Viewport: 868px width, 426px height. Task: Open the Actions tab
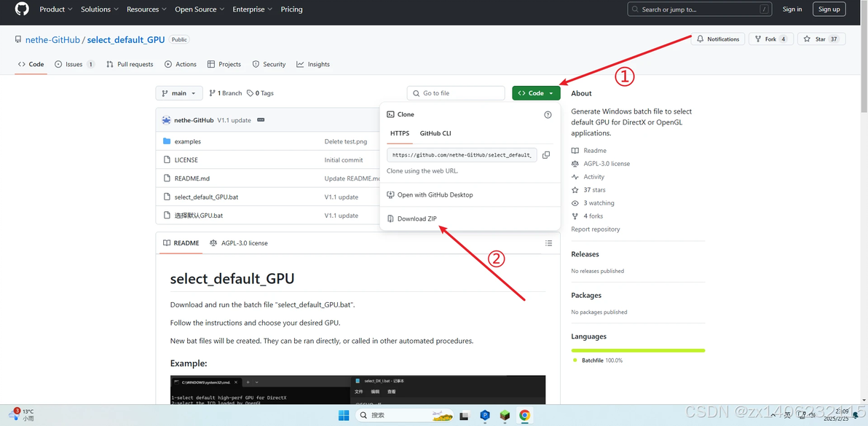(x=181, y=64)
